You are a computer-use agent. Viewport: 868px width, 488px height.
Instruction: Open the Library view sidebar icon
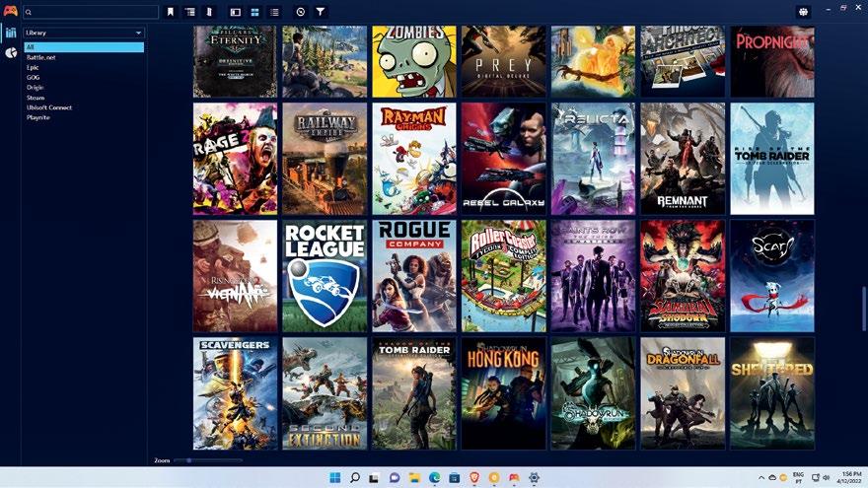(x=11, y=33)
